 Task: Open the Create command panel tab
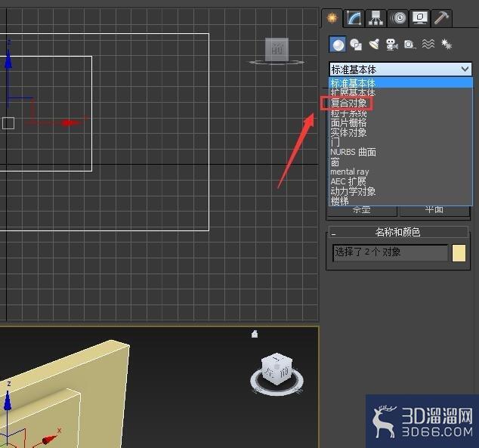pos(332,17)
